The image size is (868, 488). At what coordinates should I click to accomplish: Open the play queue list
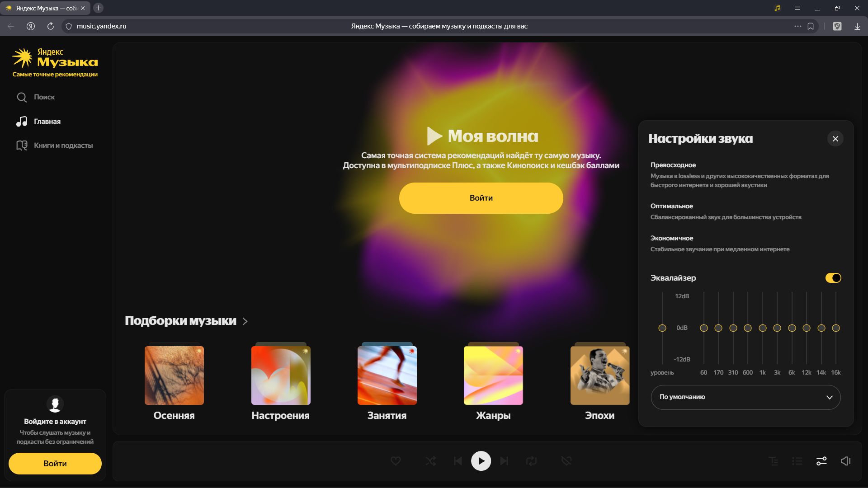[797, 461]
